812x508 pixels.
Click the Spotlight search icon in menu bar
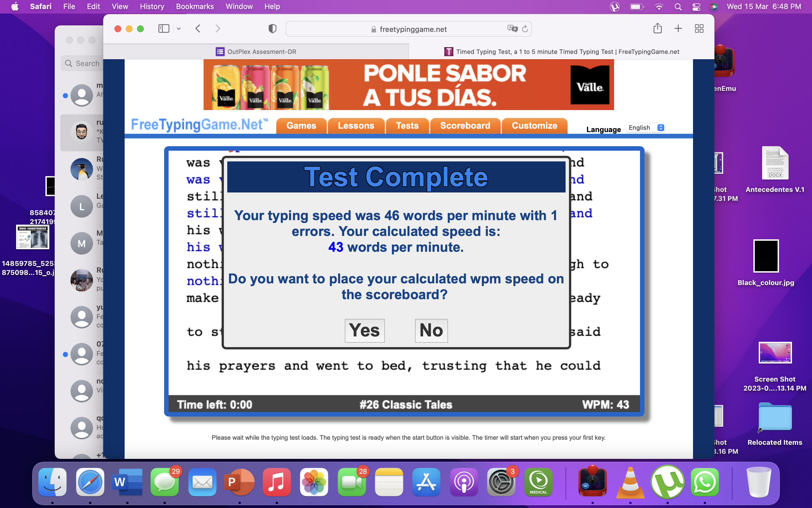pyautogui.click(x=678, y=7)
